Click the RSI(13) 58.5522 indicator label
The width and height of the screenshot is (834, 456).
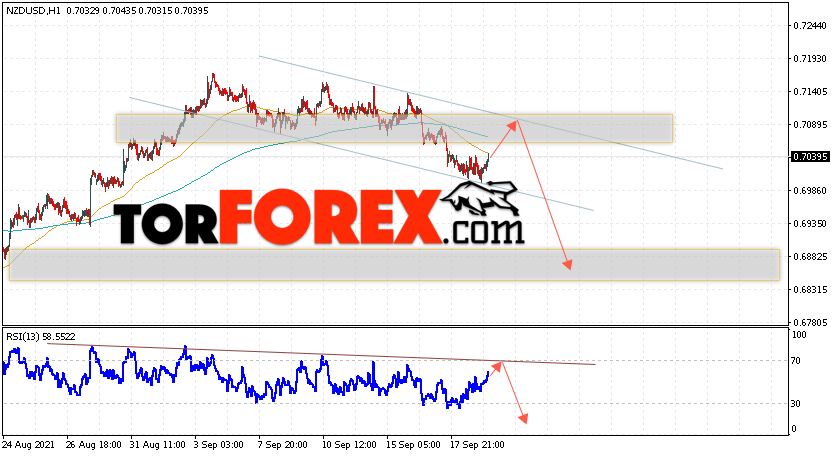point(41,337)
